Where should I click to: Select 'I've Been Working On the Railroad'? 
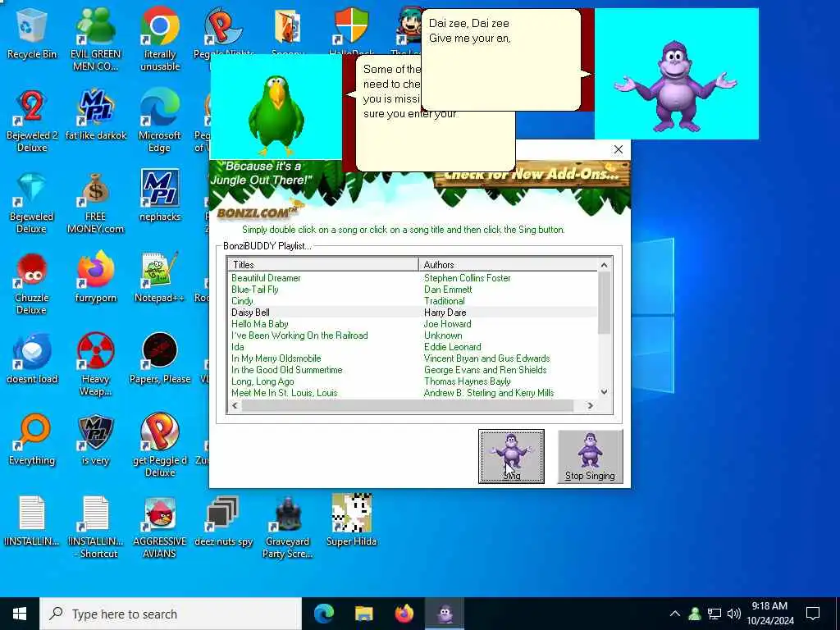[x=299, y=336]
